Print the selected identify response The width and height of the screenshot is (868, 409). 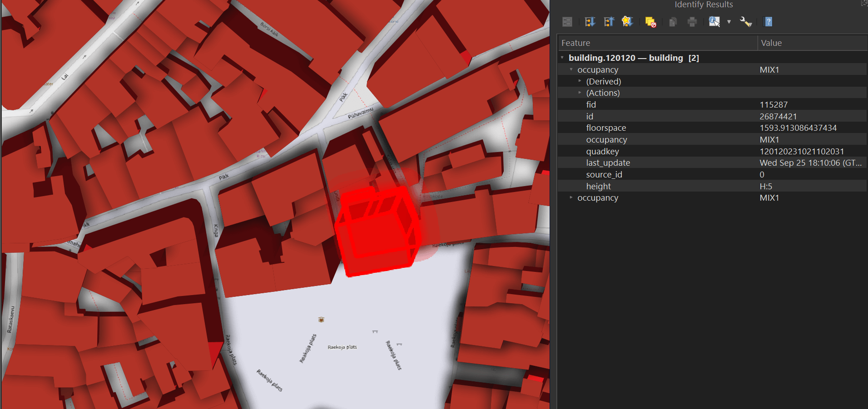[692, 22]
